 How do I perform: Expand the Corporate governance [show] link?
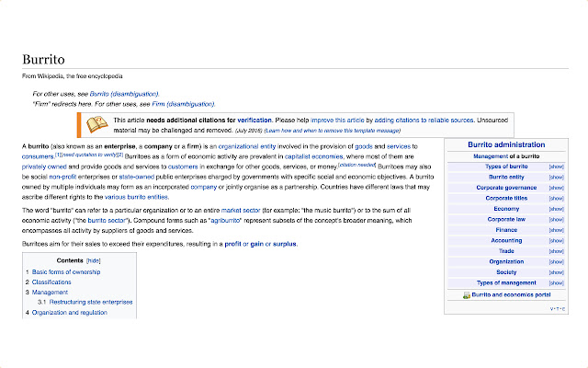coord(556,188)
